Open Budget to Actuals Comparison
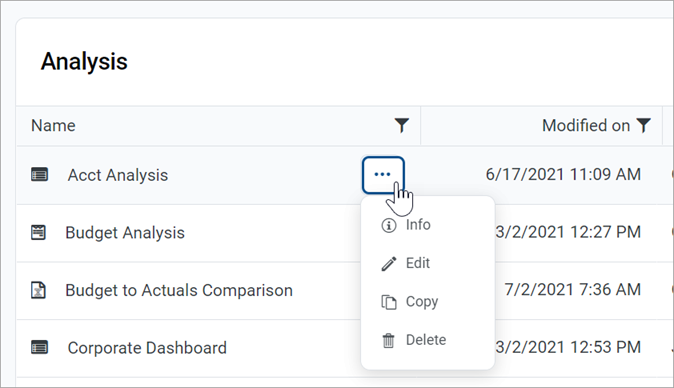Screen dimensions: 674x388 (x=179, y=290)
